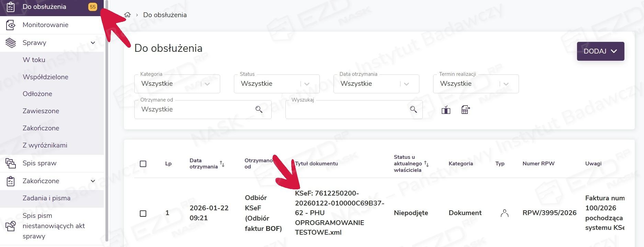Viewport: 644px width, 247px height.
Task: Click the magnifier icon in Otrzymane od field
Action: point(259,109)
